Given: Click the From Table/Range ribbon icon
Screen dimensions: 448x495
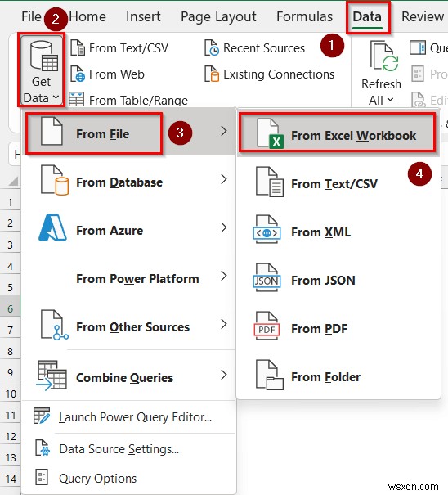Looking at the screenshot, I should pyautogui.click(x=76, y=100).
